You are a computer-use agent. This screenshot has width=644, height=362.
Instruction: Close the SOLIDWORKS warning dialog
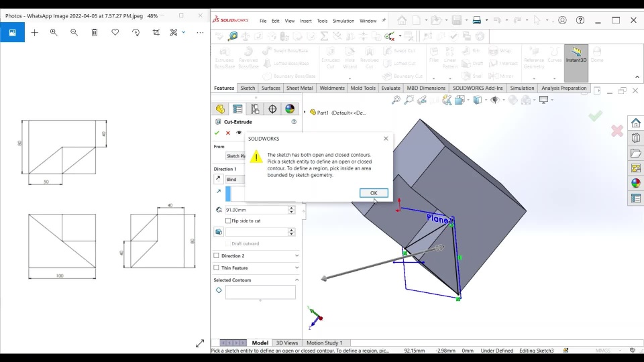click(x=386, y=139)
